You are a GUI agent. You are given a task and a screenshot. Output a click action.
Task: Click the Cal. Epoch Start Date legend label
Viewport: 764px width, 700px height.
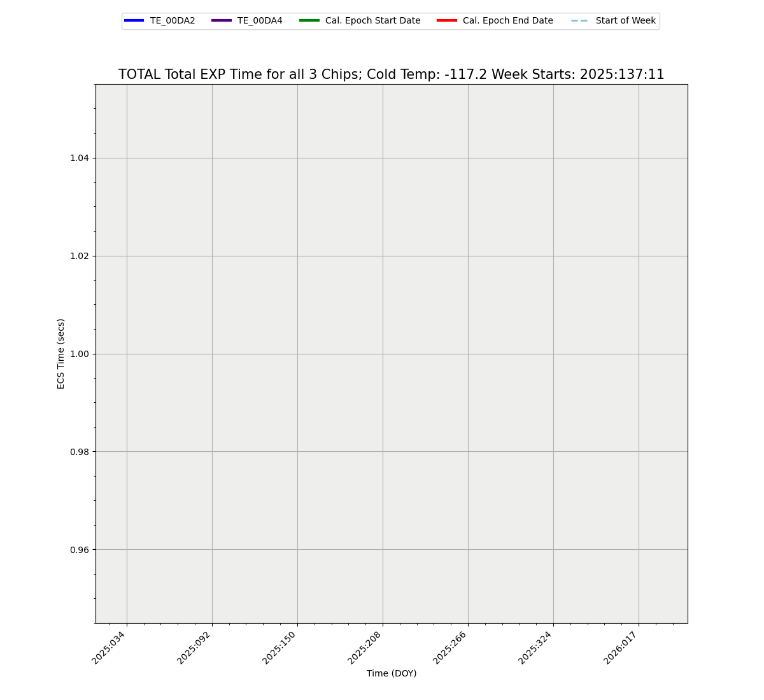tap(372, 21)
